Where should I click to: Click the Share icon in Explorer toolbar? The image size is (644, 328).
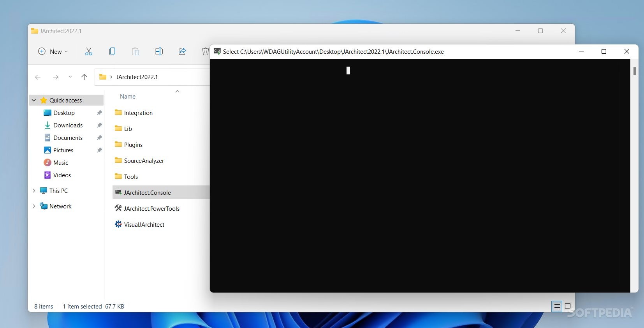182,51
